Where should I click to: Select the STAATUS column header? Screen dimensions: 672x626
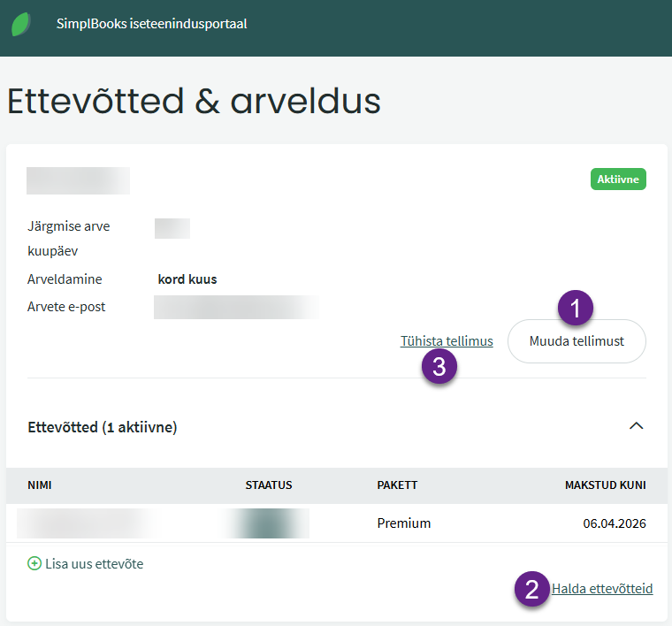click(x=269, y=485)
